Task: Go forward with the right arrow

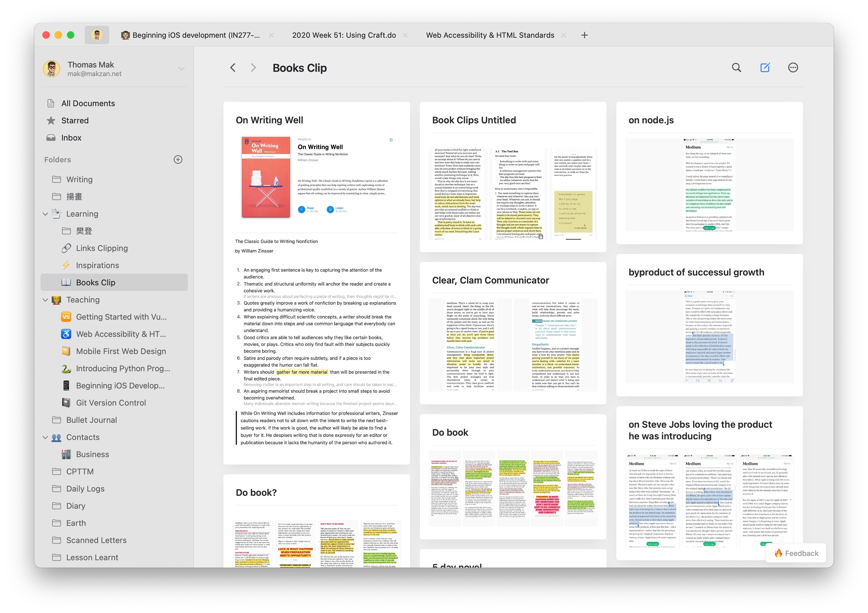Action: pos(253,67)
